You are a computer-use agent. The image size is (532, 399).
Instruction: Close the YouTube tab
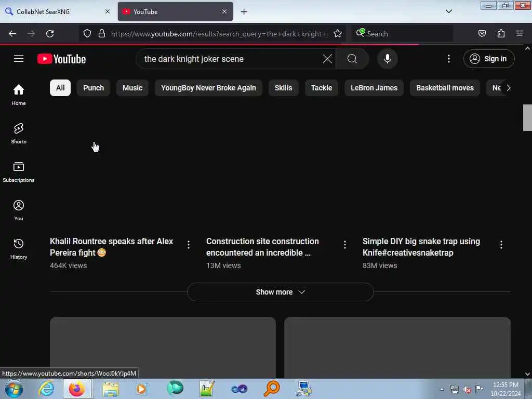click(x=224, y=11)
